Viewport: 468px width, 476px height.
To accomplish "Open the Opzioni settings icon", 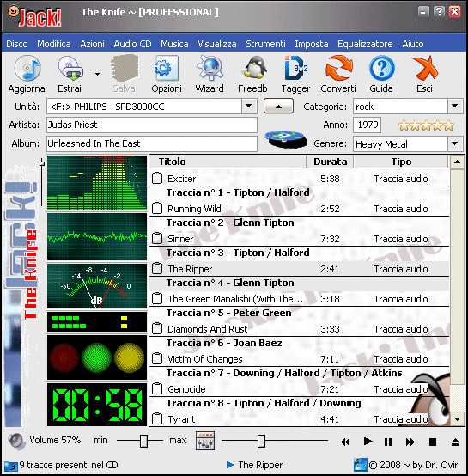I will [167, 68].
